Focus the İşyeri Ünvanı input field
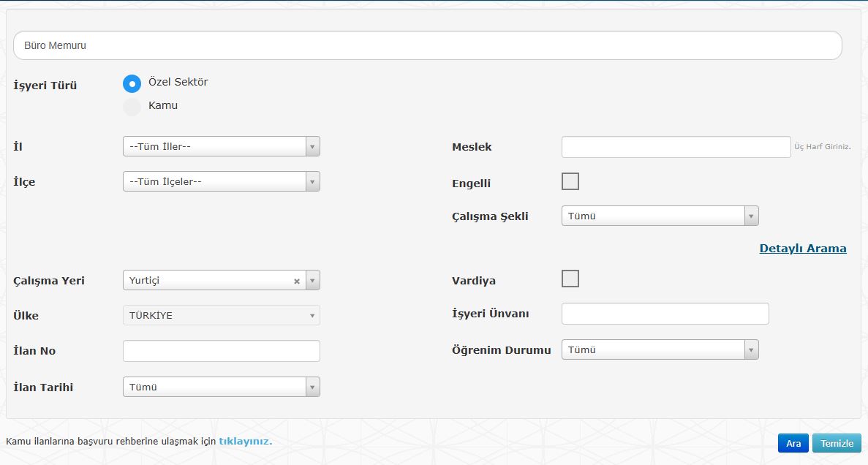The width and height of the screenshot is (868, 465). click(665, 314)
